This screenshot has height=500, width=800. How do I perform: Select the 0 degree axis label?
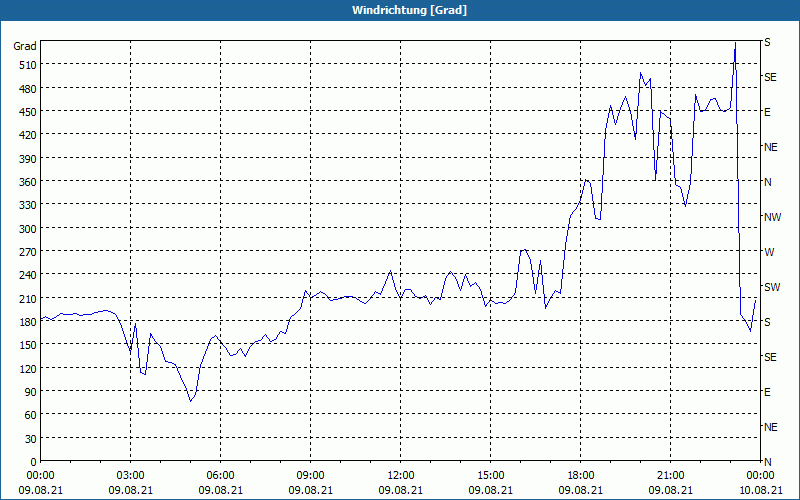click(34, 462)
